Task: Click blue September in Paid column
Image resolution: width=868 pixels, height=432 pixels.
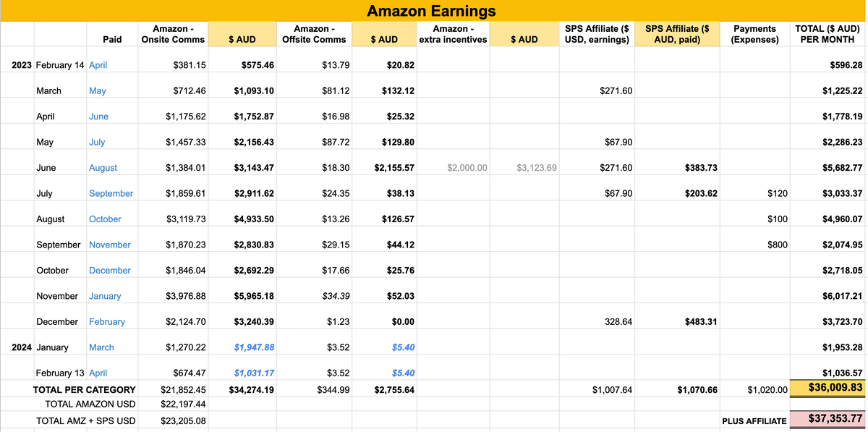Action: [111, 193]
